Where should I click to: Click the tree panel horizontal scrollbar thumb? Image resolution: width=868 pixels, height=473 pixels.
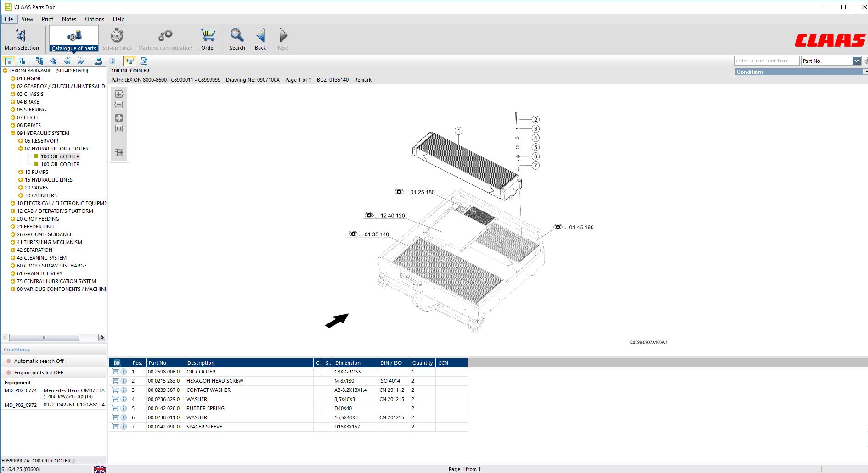(45, 338)
